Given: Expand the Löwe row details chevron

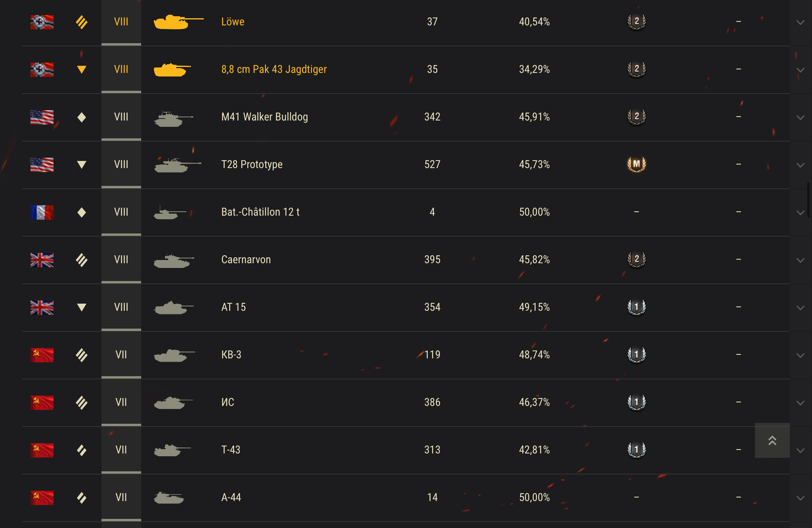Looking at the screenshot, I should point(801,22).
